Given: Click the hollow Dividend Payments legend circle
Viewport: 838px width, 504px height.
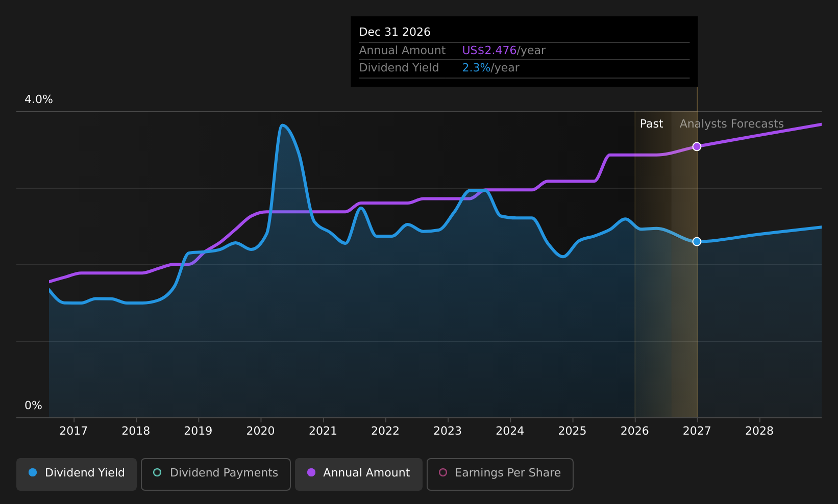Looking at the screenshot, I should click(157, 472).
